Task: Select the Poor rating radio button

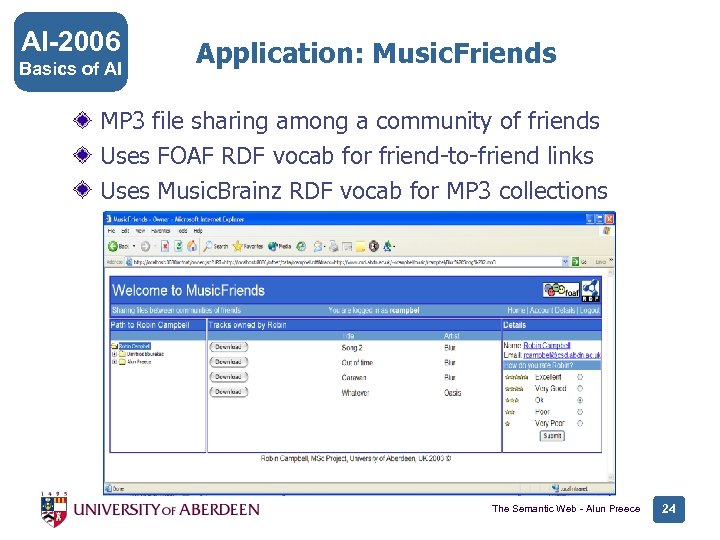Action: click(580, 412)
